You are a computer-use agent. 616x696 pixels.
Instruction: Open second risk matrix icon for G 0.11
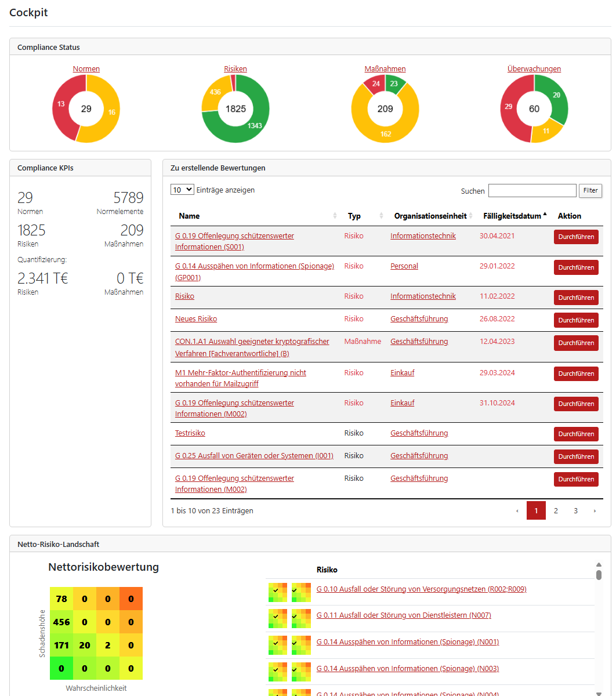pyautogui.click(x=301, y=619)
